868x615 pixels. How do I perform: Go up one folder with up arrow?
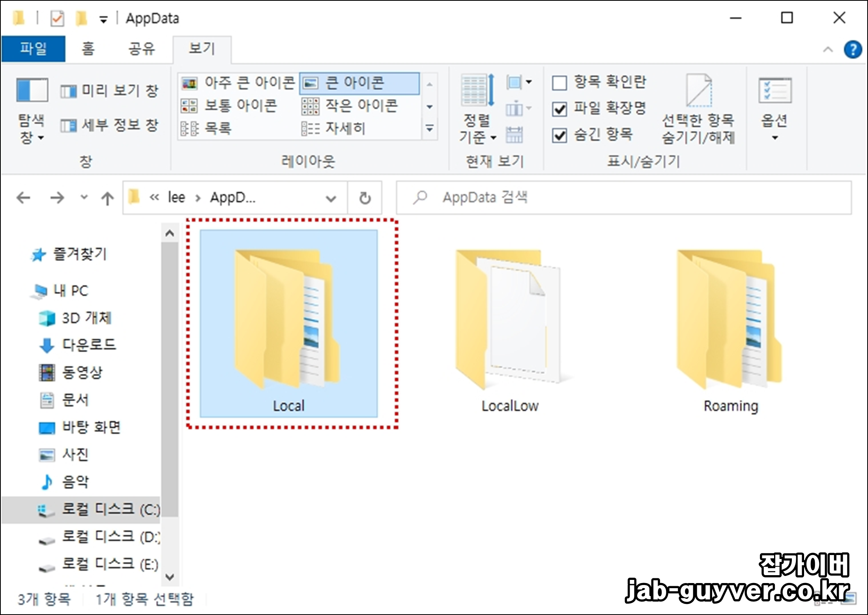point(107,198)
